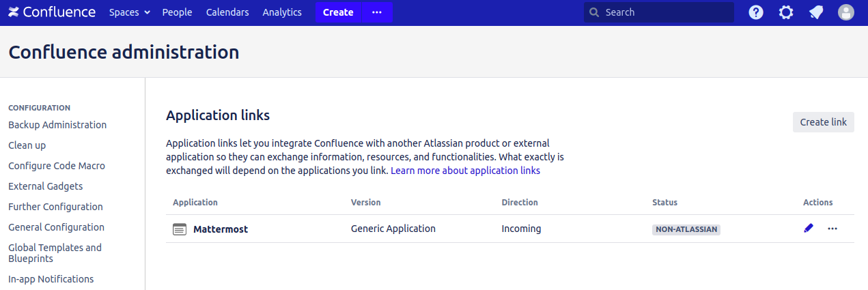
Task: Open the user profile avatar
Action: [x=846, y=12]
